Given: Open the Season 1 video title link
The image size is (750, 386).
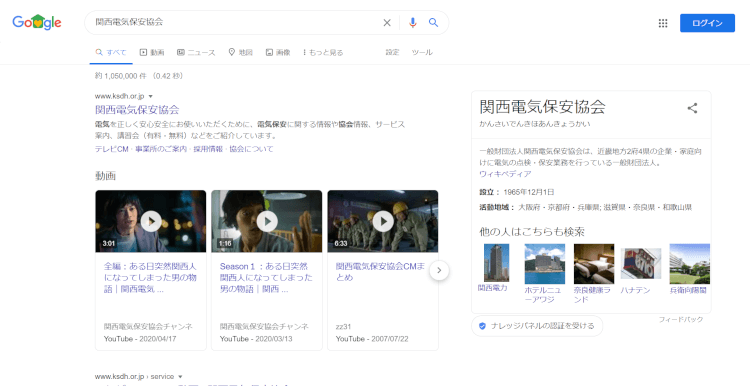Looking at the screenshot, I should (x=266, y=277).
